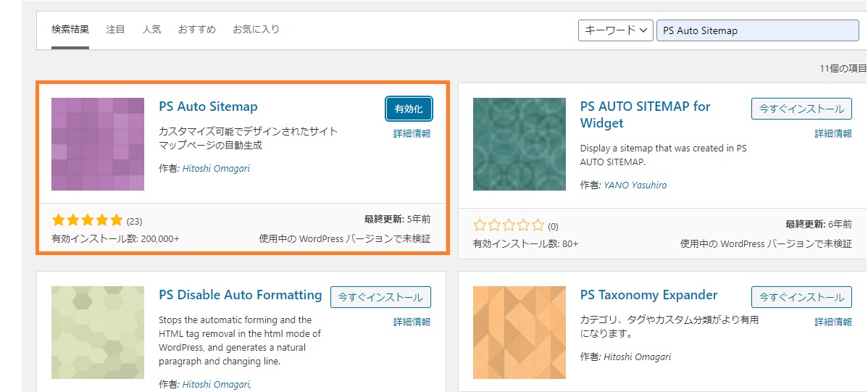Click the empty star rating for Widget plugin
Screen dimensions: 868x392
(x=509, y=225)
